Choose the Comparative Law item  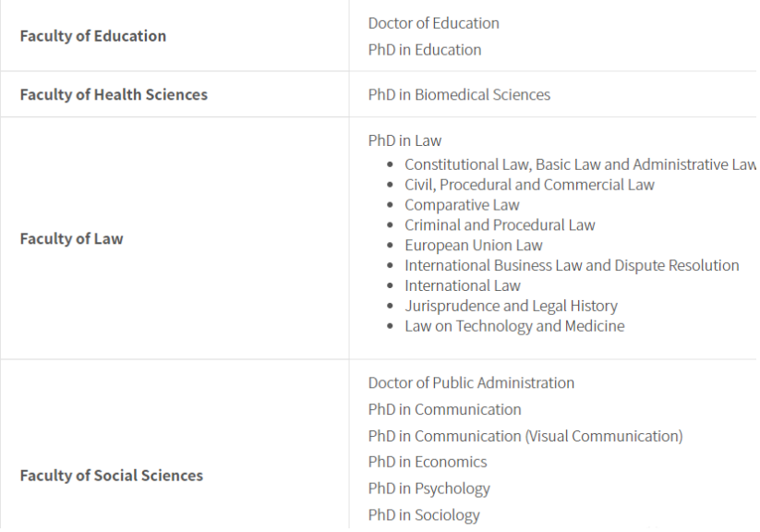click(462, 205)
